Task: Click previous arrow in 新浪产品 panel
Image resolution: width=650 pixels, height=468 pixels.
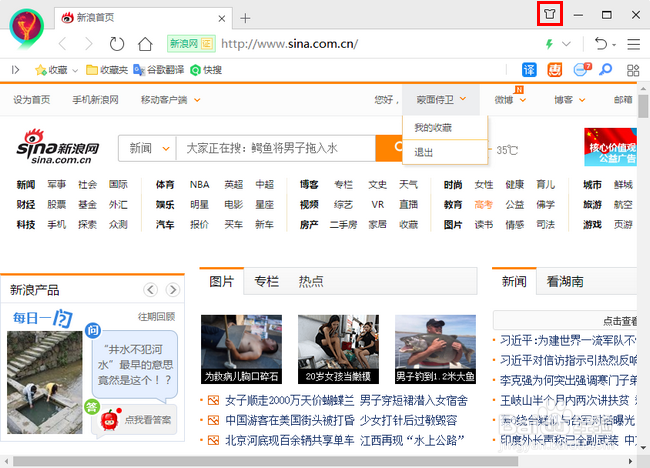Action: point(150,289)
